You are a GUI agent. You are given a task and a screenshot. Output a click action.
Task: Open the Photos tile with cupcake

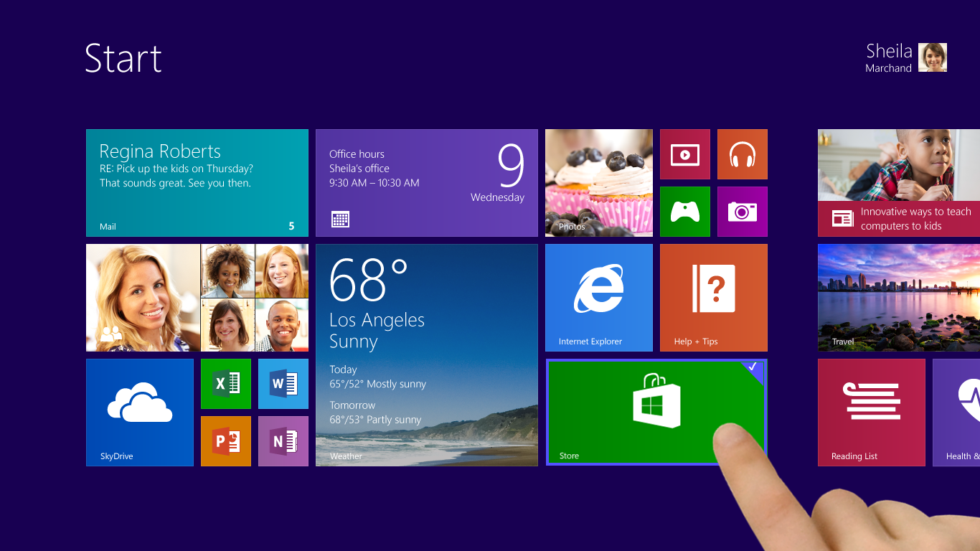click(x=599, y=183)
